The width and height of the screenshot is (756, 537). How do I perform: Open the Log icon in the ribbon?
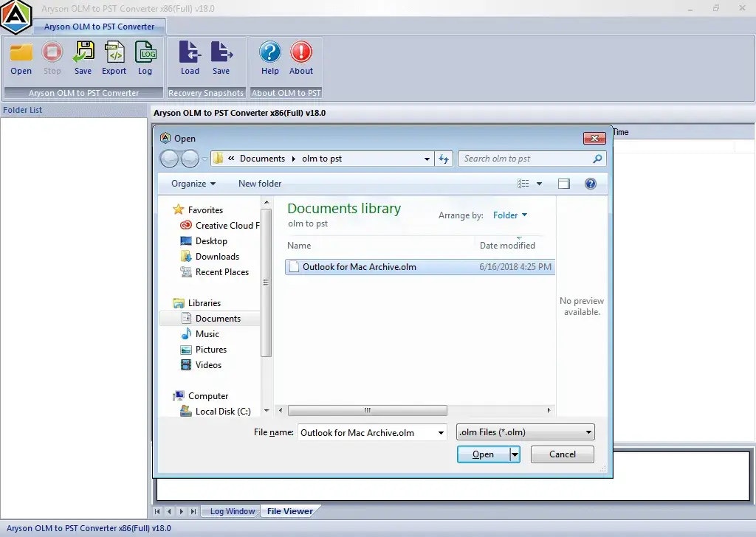pos(145,52)
